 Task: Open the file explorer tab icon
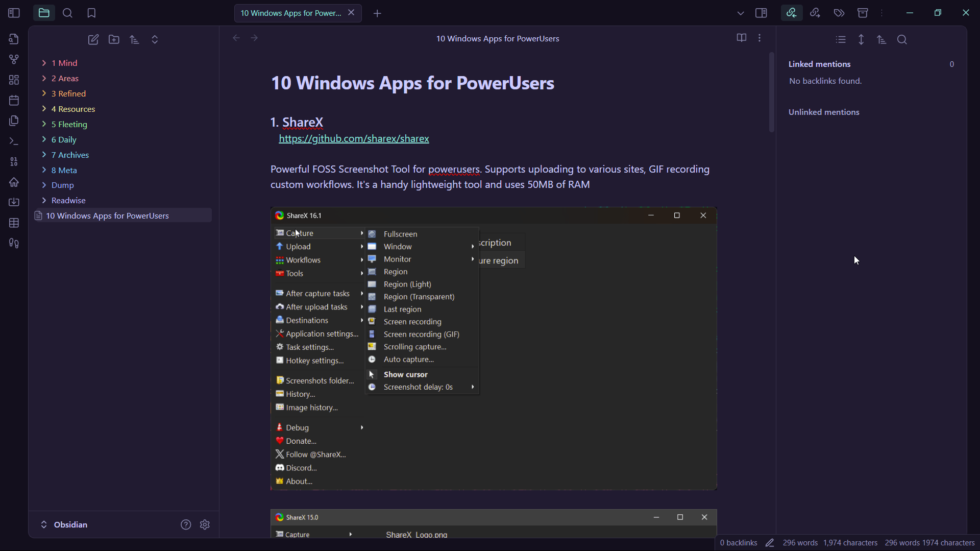pyautogui.click(x=44, y=13)
